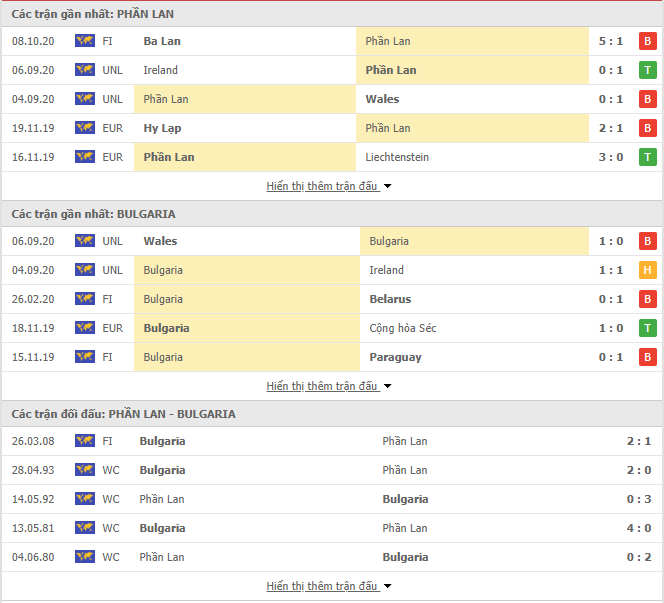
Task: Click the orange H badge for Bulgaria vs Ireland
Action: point(647,270)
